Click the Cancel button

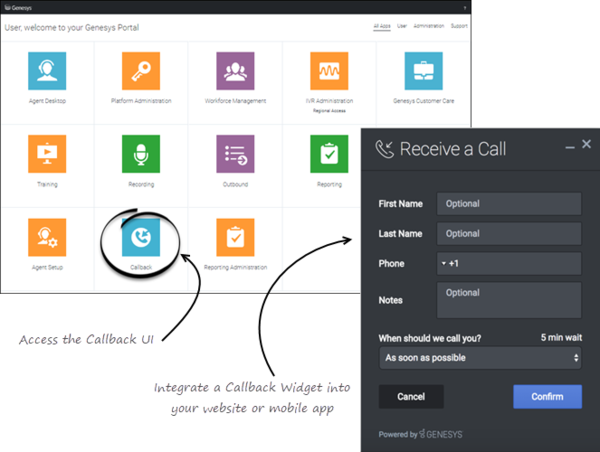[x=411, y=397]
